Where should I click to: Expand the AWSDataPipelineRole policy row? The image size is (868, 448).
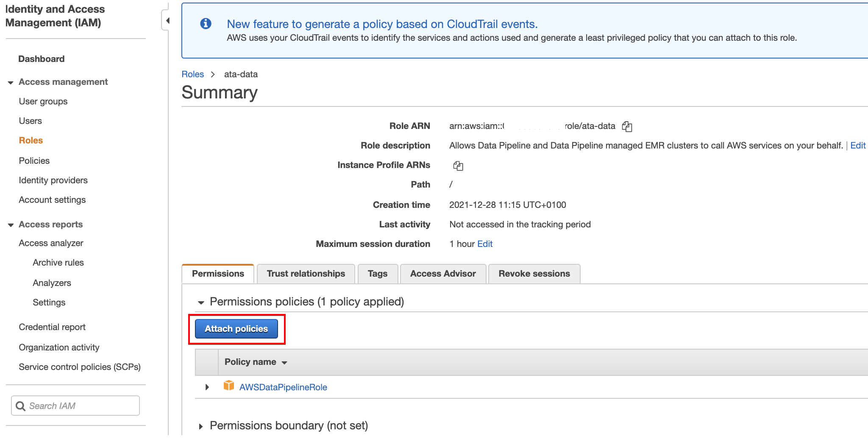[x=207, y=387]
